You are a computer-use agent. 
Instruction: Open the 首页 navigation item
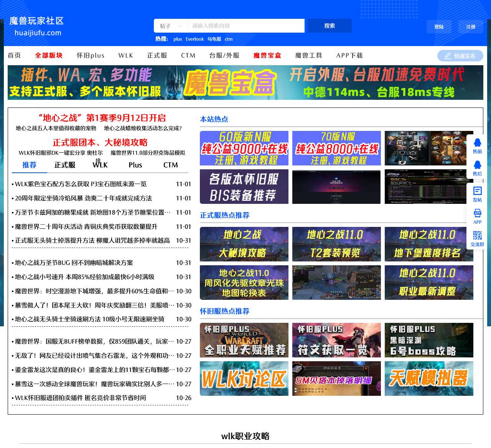(x=14, y=55)
